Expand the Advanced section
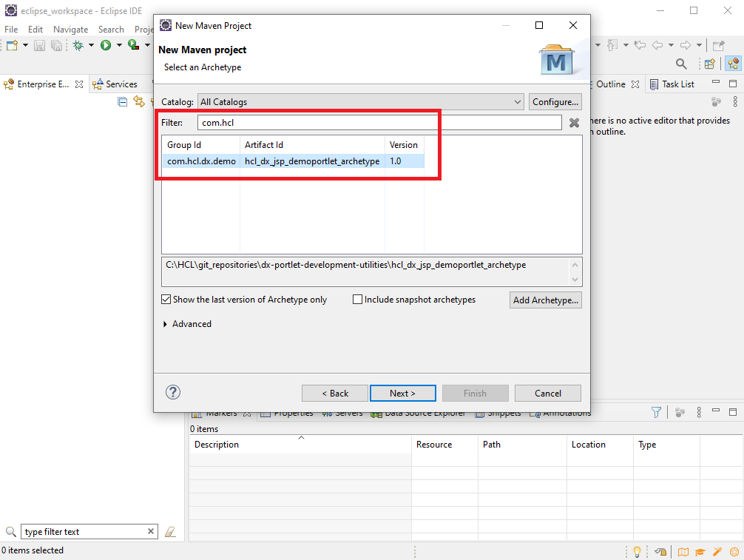This screenshot has width=744, height=560. 165,324
